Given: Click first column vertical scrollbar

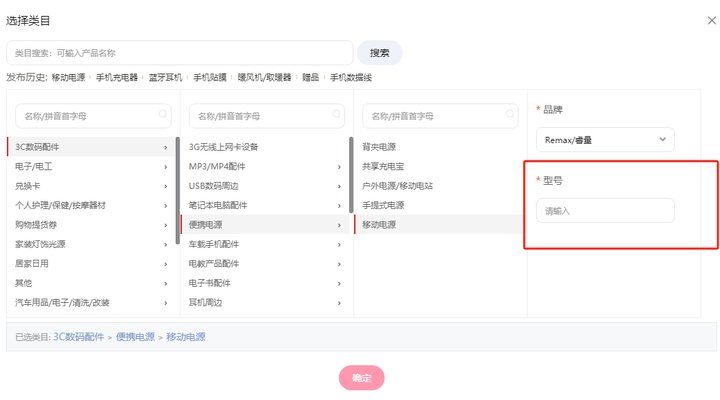Looking at the screenshot, I should (178, 191).
